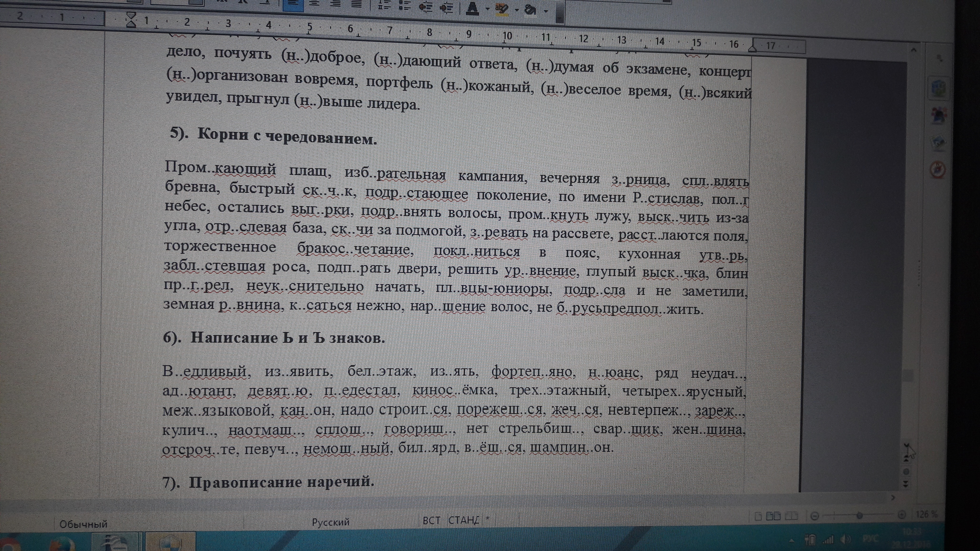Click the zoom in plus button
Image resolution: width=980 pixels, height=551 pixels.
click(902, 515)
